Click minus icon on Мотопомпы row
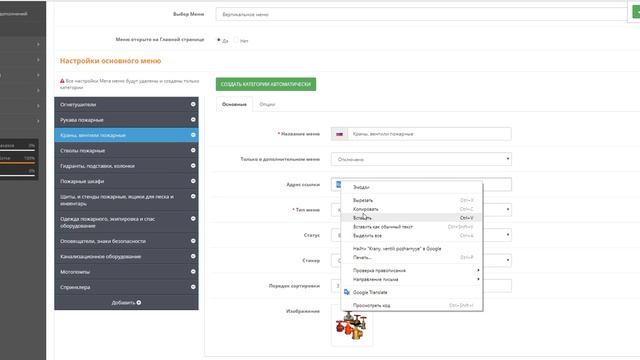This screenshot has width=640, height=360. coord(193,271)
